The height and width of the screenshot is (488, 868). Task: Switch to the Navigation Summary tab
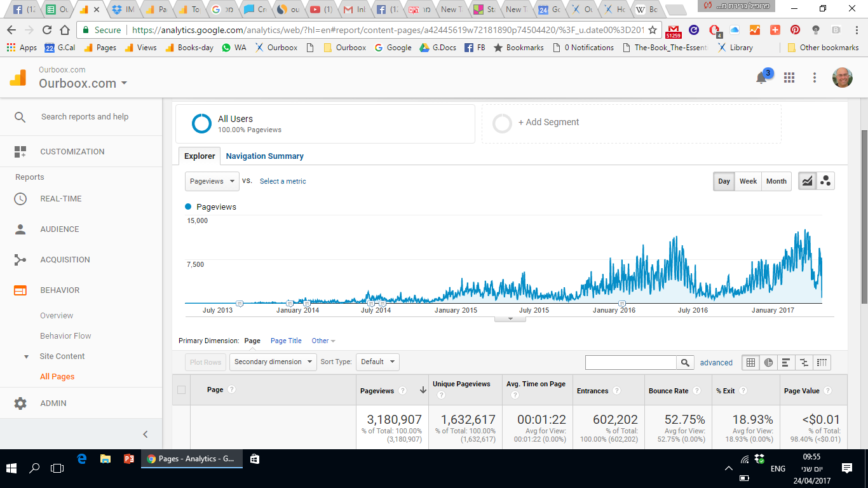click(x=264, y=156)
